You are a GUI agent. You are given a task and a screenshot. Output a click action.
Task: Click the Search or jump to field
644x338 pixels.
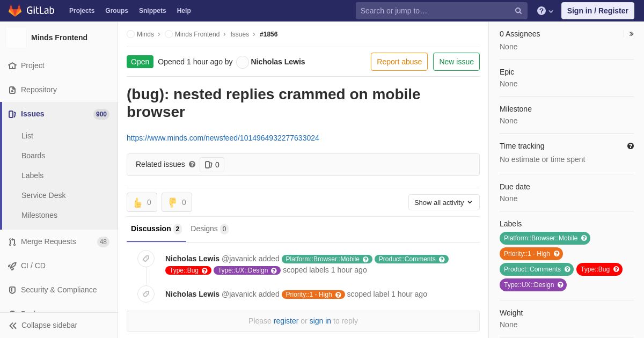click(x=442, y=11)
